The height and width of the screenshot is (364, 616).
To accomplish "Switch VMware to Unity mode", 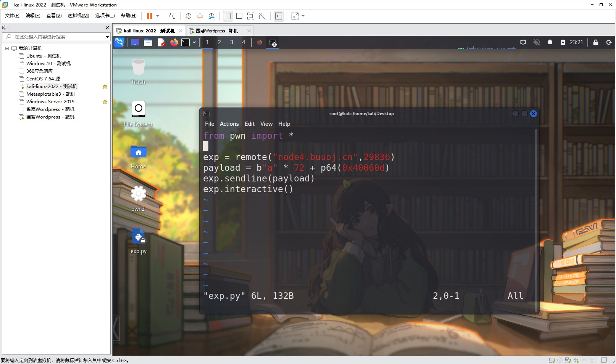I will tap(262, 16).
